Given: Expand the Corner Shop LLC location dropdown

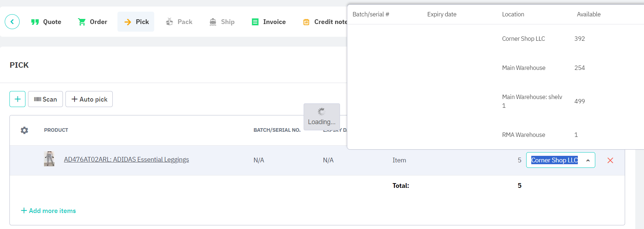Looking at the screenshot, I should point(560,160).
